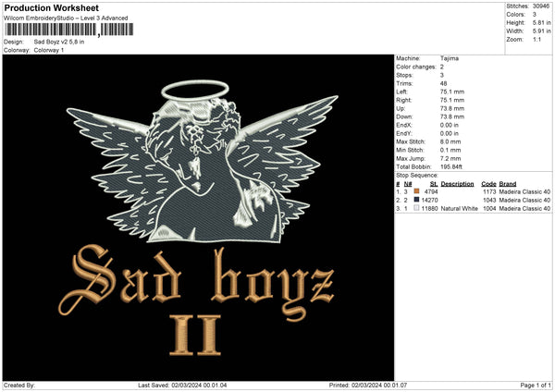The width and height of the screenshot is (555, 392).
Task: Click 'Last Saved: 02/03/2024 00.01.04' footer
Action: pyautogui.click(x=182, y=385)
